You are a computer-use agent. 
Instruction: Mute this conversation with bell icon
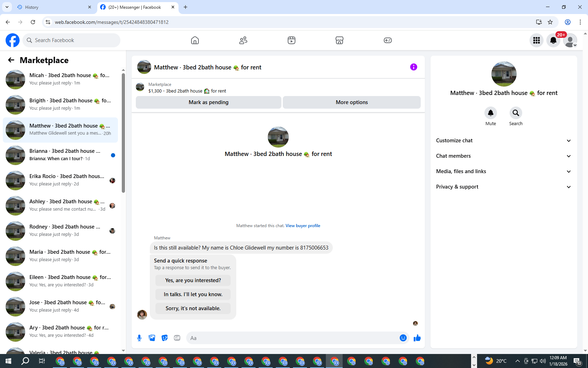(x=491, y=113)
